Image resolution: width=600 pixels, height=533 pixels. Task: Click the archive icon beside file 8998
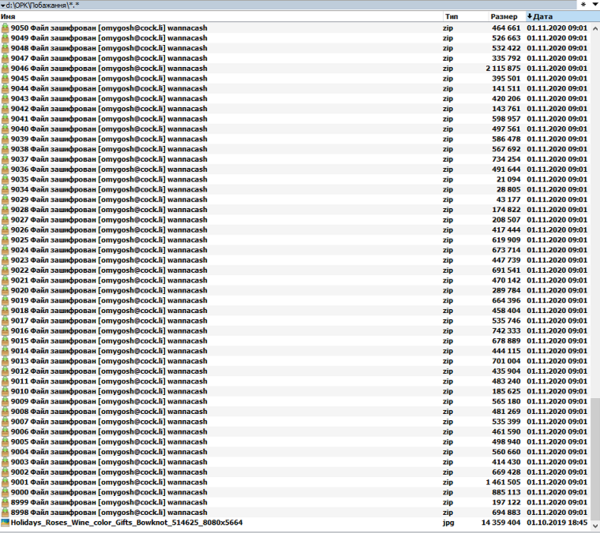(5, 512)
